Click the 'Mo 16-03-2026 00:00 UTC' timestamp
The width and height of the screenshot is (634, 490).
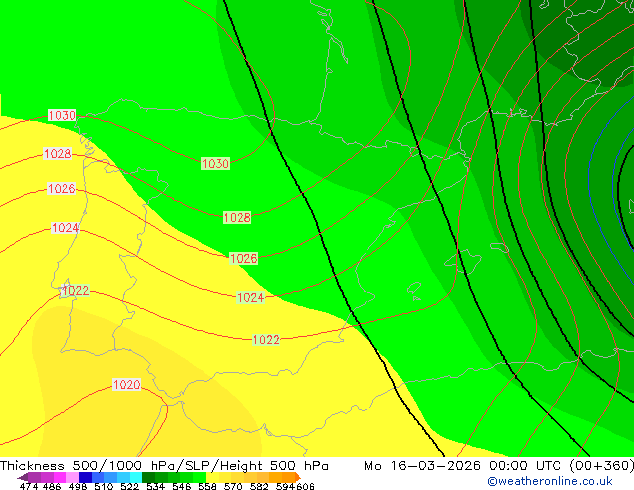click(465, 466)
